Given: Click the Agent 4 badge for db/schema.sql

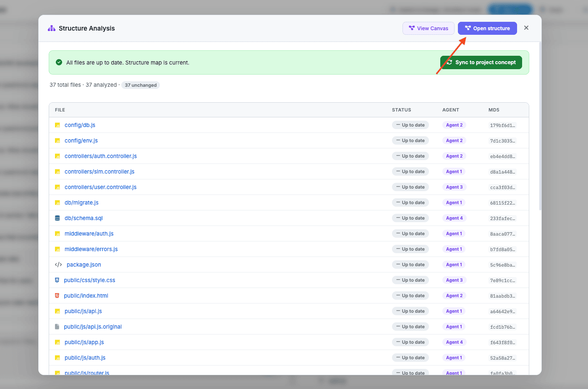Looking at the screenshot, I should [455, 218].
